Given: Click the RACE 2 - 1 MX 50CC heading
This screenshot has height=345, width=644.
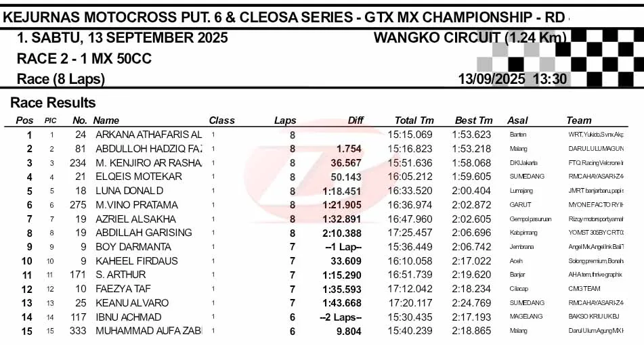Looking at the screenshot, I should coord(84,60).
